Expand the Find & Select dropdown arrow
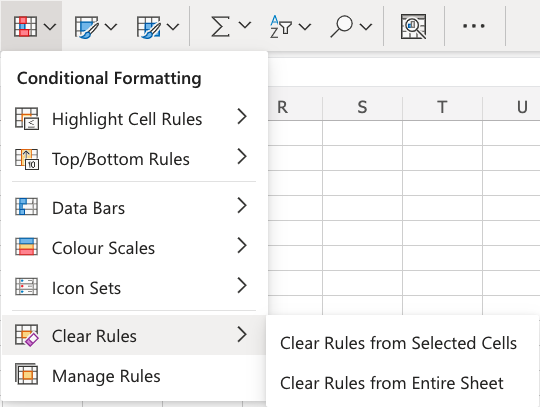Image resolution: width=540 pixels, height=407 pixels. tap(366, 27)
